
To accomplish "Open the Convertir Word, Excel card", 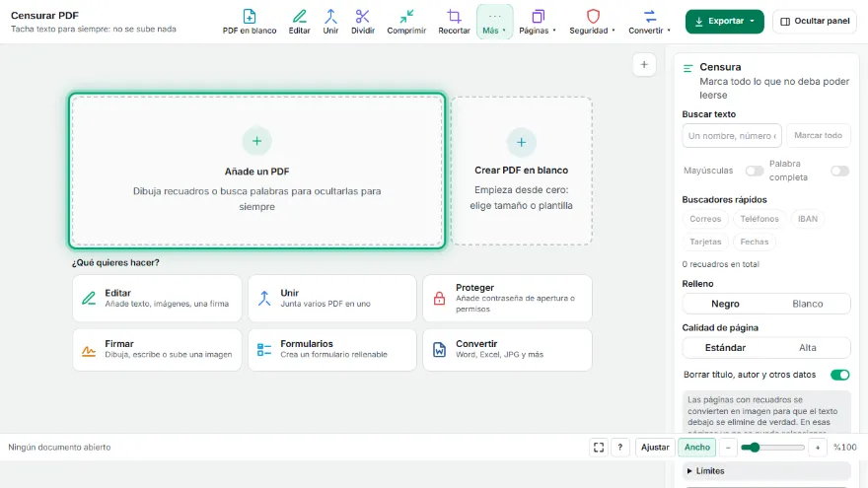I will 508,349.
